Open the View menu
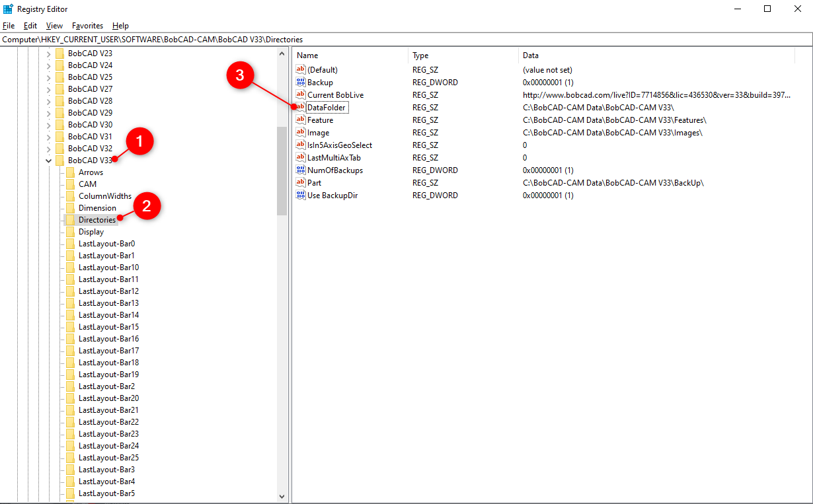 tap(55, 26)
